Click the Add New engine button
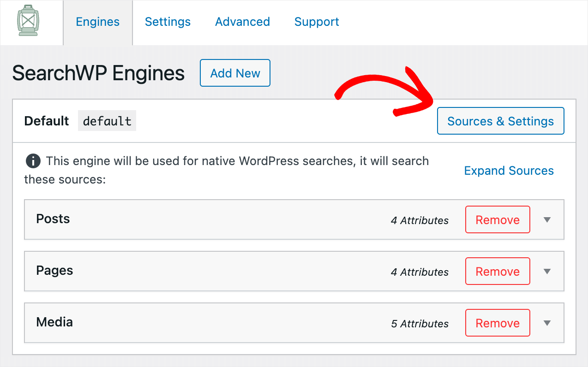Viewport: 588px width, 367px height. pyautogui.click(x=235, y=73)
